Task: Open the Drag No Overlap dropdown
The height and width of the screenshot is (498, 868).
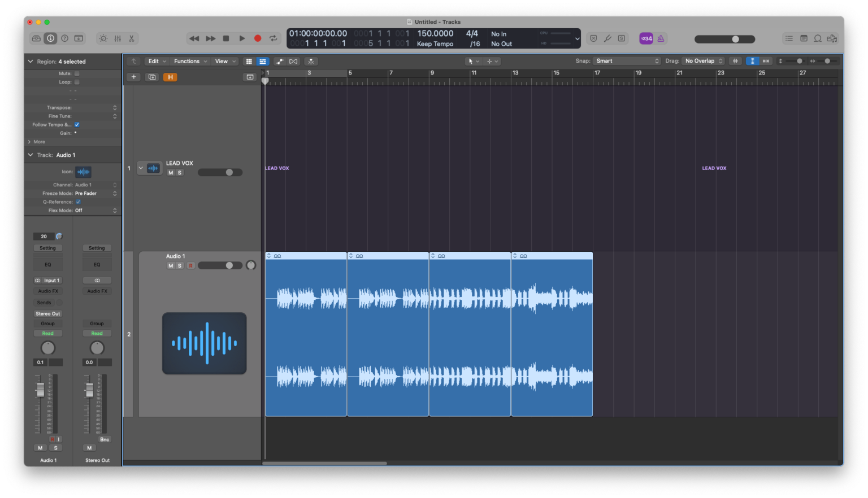Action: point(703,61)
